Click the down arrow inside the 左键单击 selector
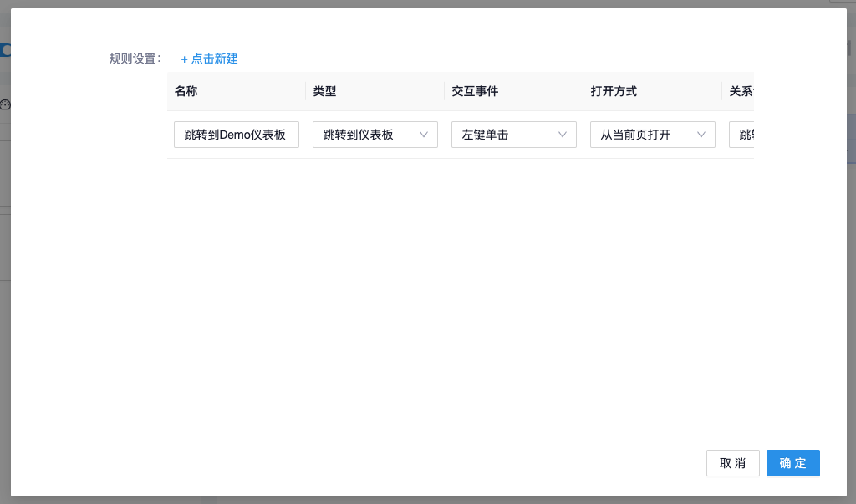The height and width of the screenshot is (504, 856). [x=563, y=135]
